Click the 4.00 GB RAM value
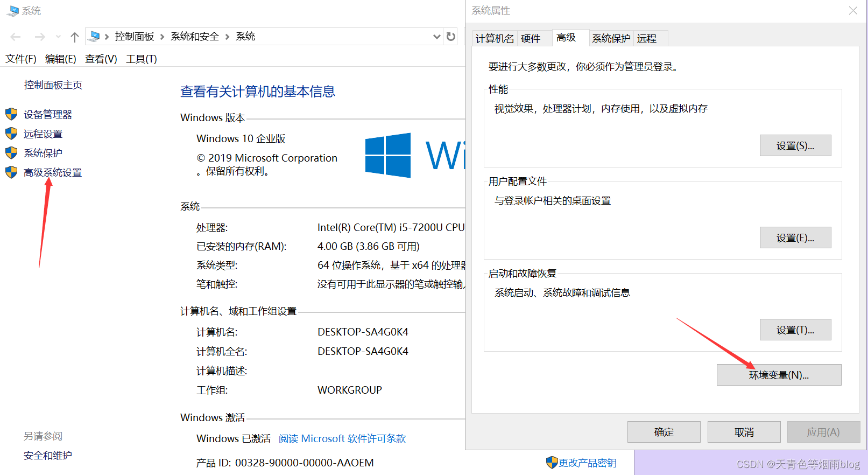868x475 pixels. point(369,246)
